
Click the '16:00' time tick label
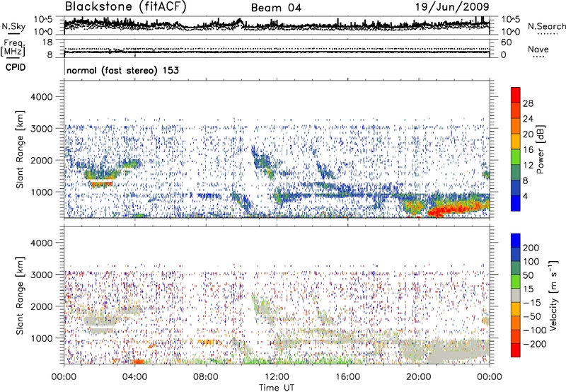coord(347,377)
